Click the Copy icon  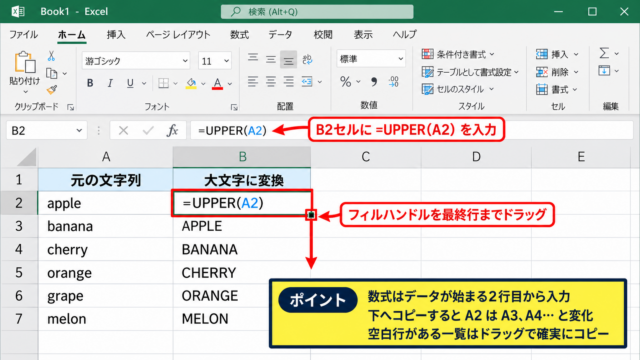pos(51,73)
